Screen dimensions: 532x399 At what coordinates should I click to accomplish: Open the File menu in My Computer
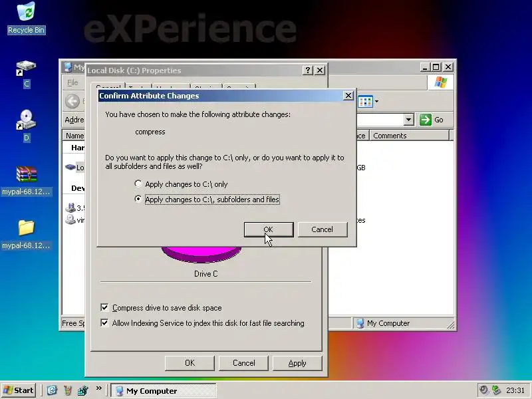tap(72, 82)
